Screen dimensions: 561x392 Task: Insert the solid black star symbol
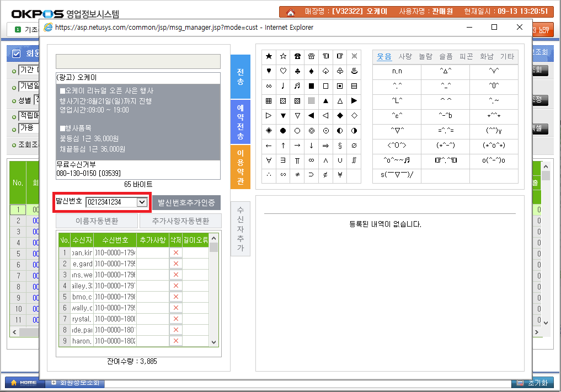tap(269, 56)
